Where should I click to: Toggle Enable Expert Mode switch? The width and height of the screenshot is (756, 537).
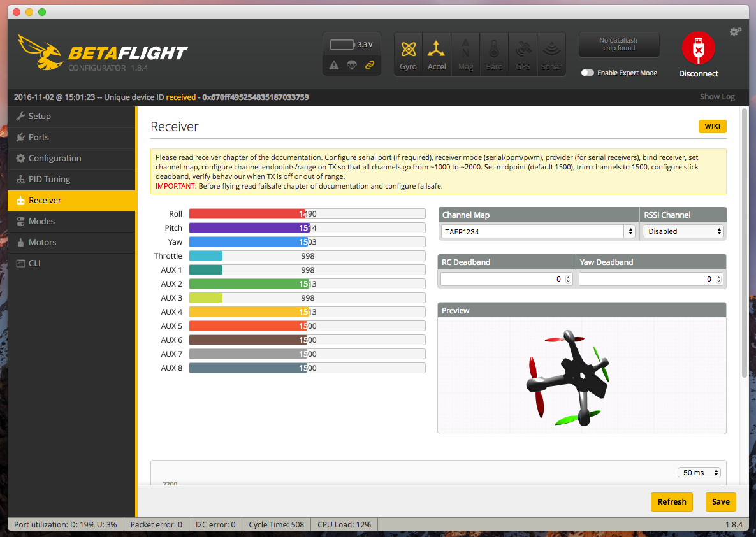pos(587,73)
